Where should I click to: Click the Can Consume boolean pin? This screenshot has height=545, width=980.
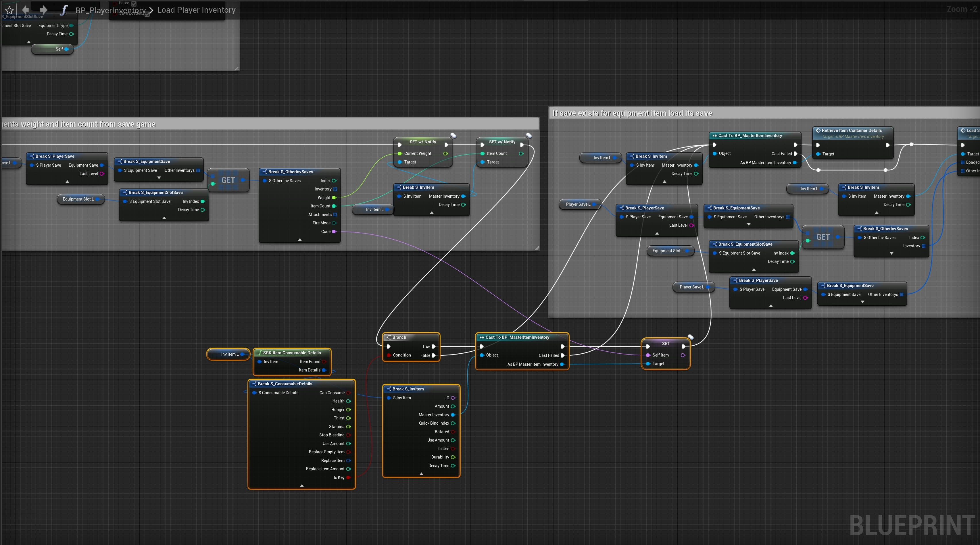[x=348, y=393]
